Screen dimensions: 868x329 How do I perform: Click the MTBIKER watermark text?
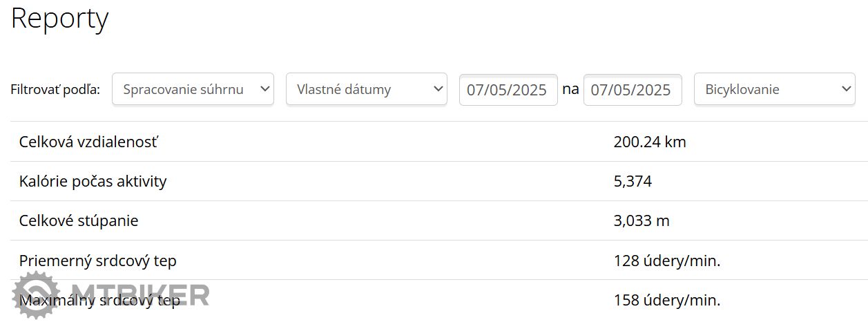[138, 294]
